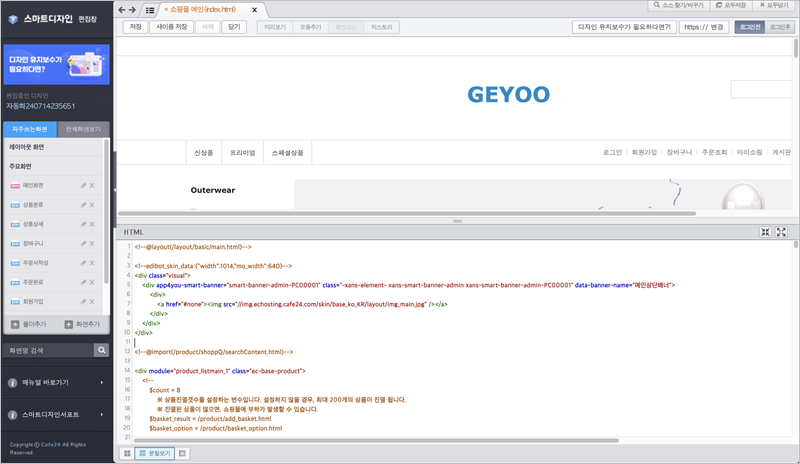
Task: Click the pencil edit icon for 상품분류
Action: [83, 205]
